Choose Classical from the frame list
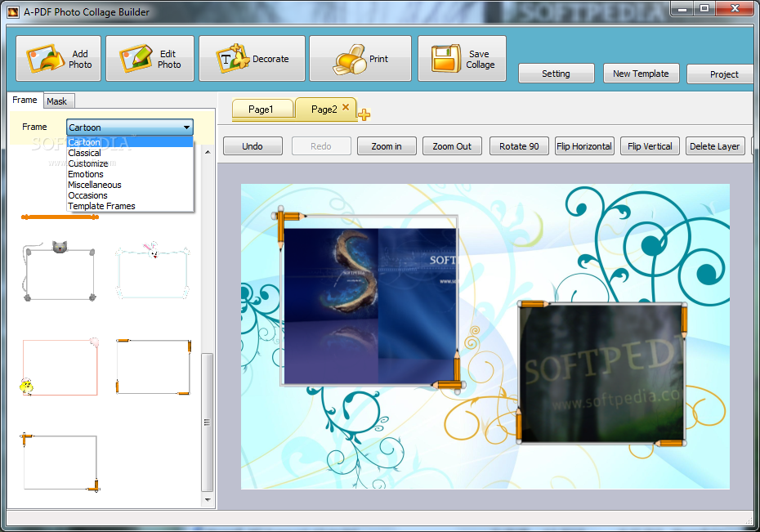760x532 pixels. click(129, 153)
